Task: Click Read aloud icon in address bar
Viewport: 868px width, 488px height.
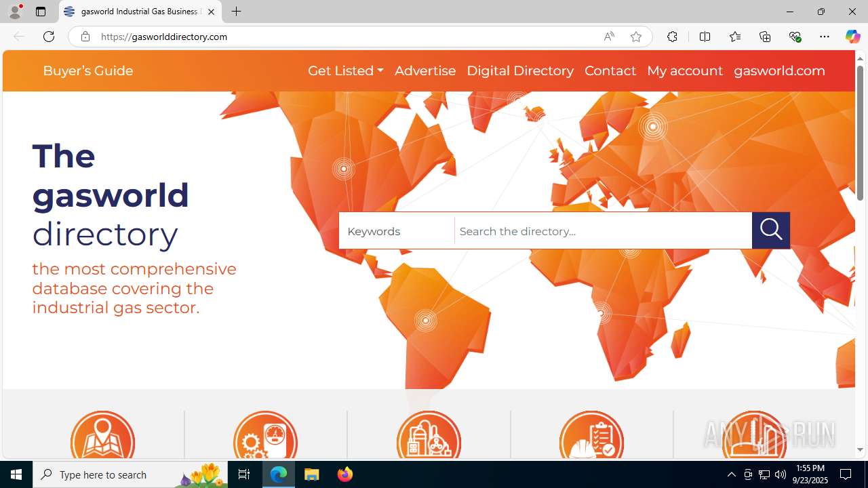Action: coord(609,37)
